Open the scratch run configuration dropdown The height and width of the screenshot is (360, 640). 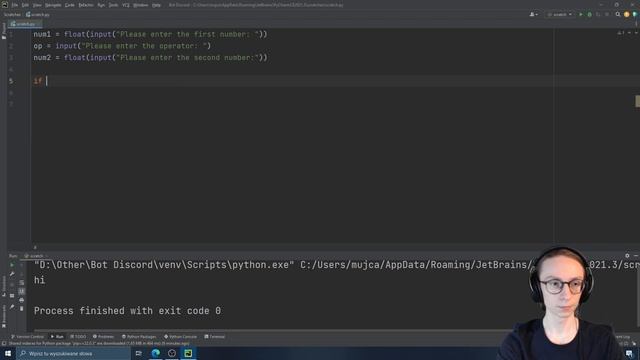(560, 14)
